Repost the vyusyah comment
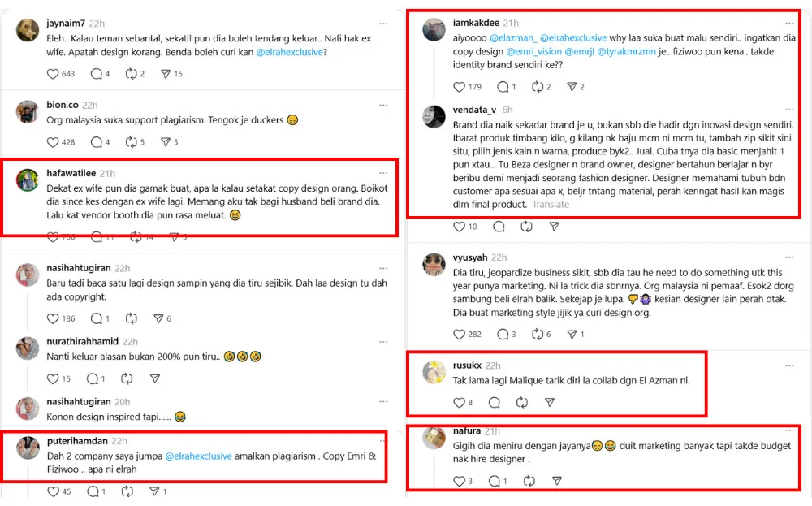The height and width of the screenshot is (506, 812). 537,334
